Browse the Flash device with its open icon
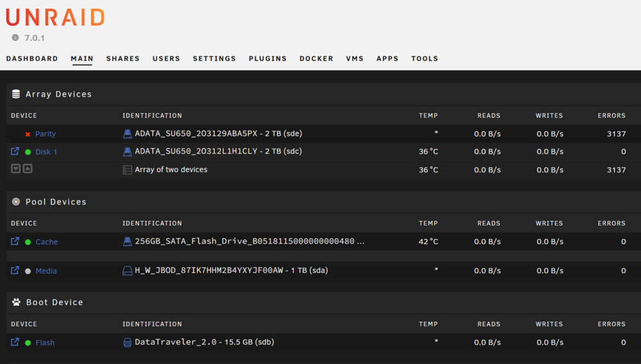 15,342
